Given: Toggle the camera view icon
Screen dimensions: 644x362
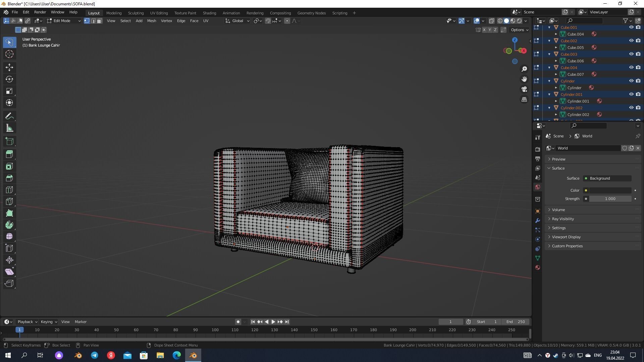Looking at the screenshot, I should pos(524,89).
